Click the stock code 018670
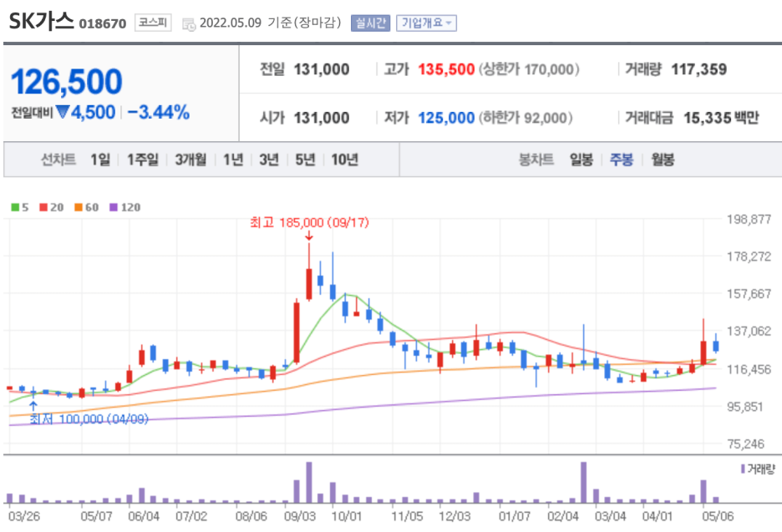This screenshot has height=532, width=782. pyautogui.click(x=103, y=24)
